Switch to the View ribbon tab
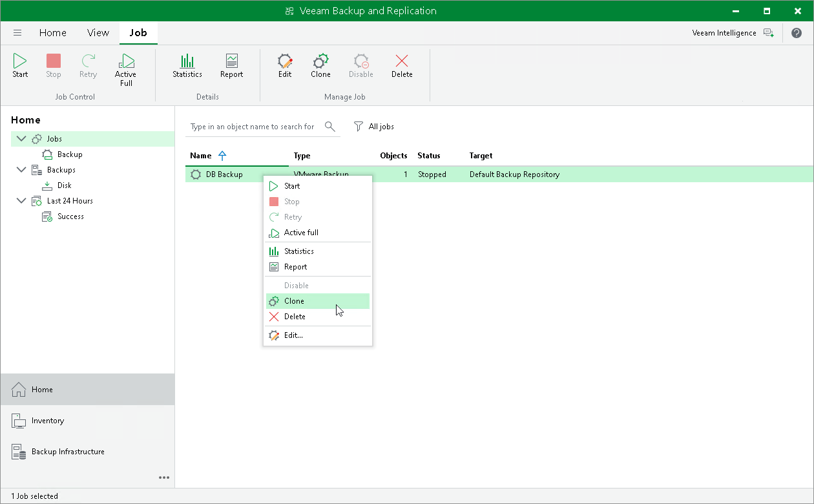The image size is (814, 504). (98, 33)
